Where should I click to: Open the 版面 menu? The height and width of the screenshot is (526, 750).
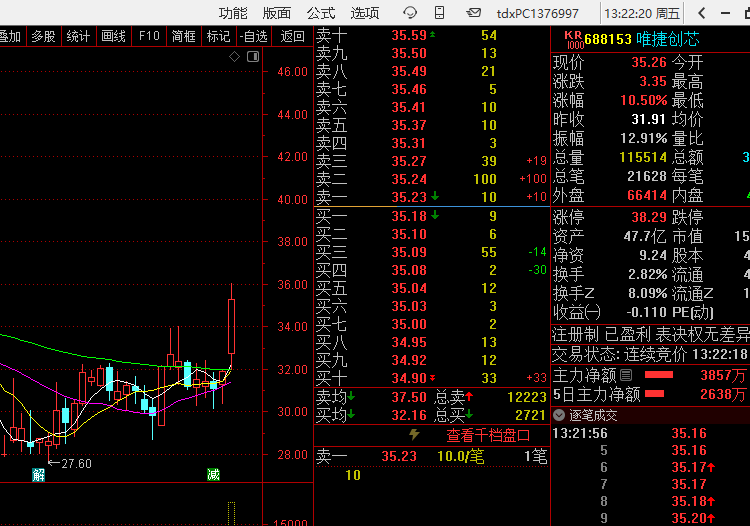[277, 13]
